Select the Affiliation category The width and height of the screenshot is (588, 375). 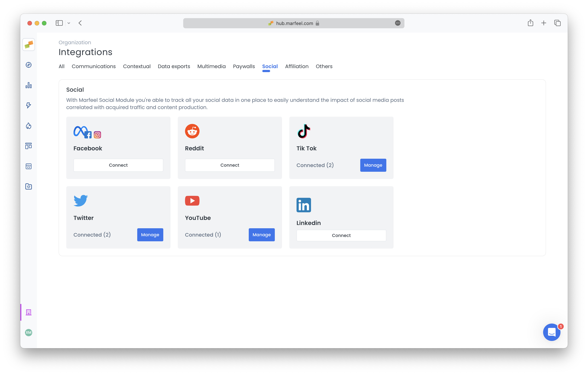click(x=297, y=66)
